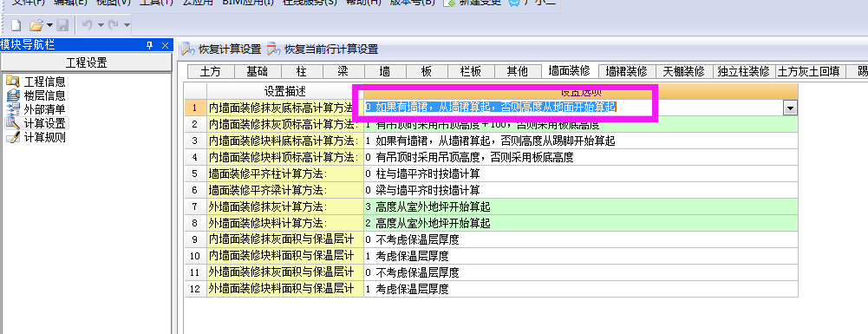
Task: Click the Save disk icon
Action: coord(62,25)
